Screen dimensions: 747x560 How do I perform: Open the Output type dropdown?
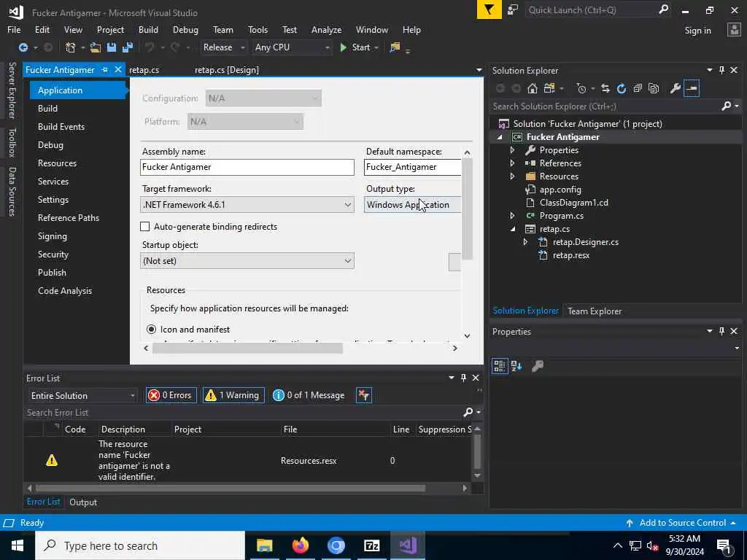[x=413, y=205]
